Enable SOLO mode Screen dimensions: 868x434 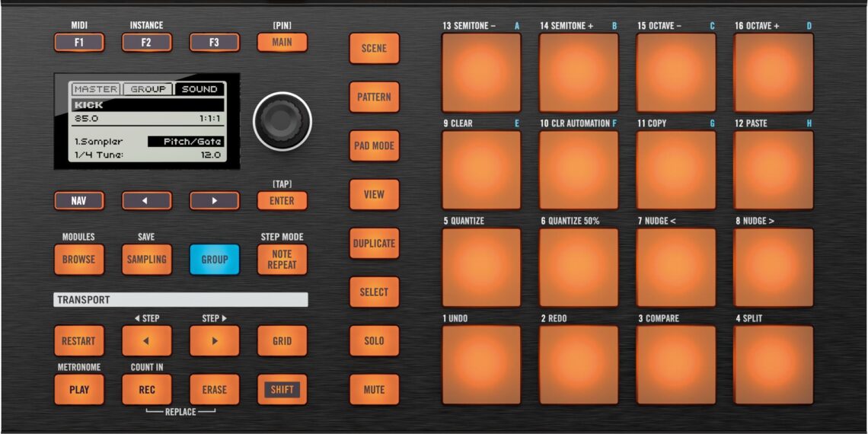pos(374,341)
